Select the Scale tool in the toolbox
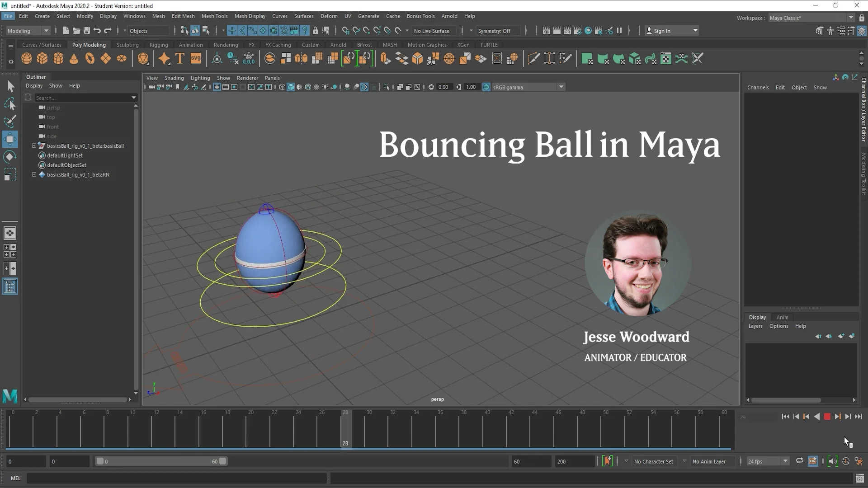This screenshot has height=488, width=868. [10, 174]
